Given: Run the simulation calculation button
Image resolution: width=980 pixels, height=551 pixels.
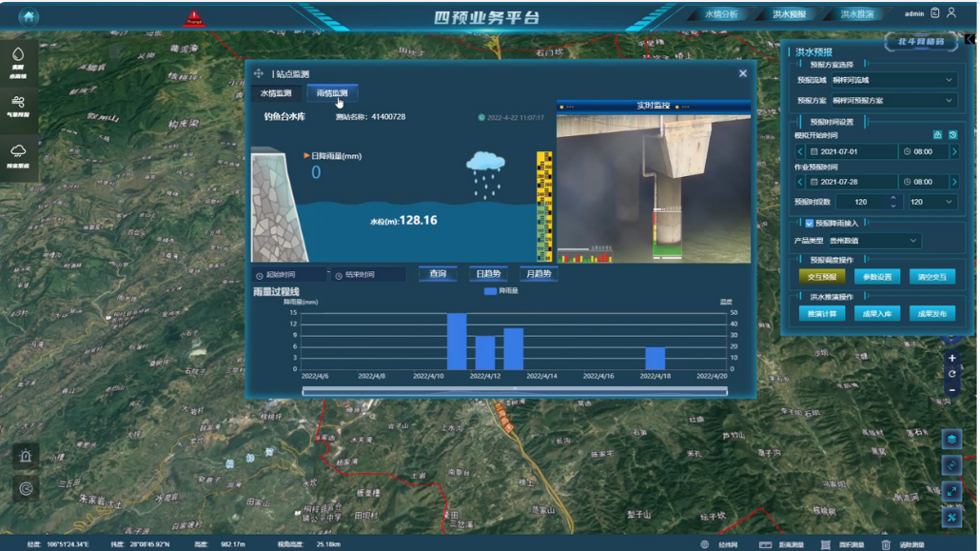Looking at the screenshot, I should pos(822,314).
